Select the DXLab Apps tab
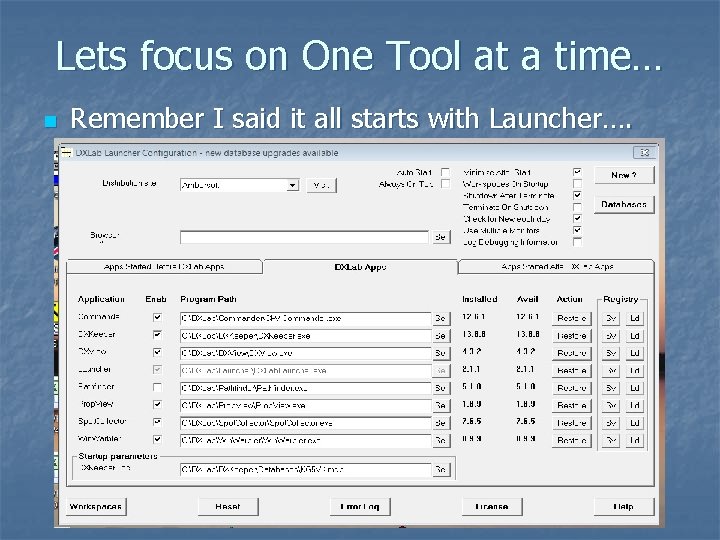The height and width of the screenshot is (540, 720). [x=360, y=267]
